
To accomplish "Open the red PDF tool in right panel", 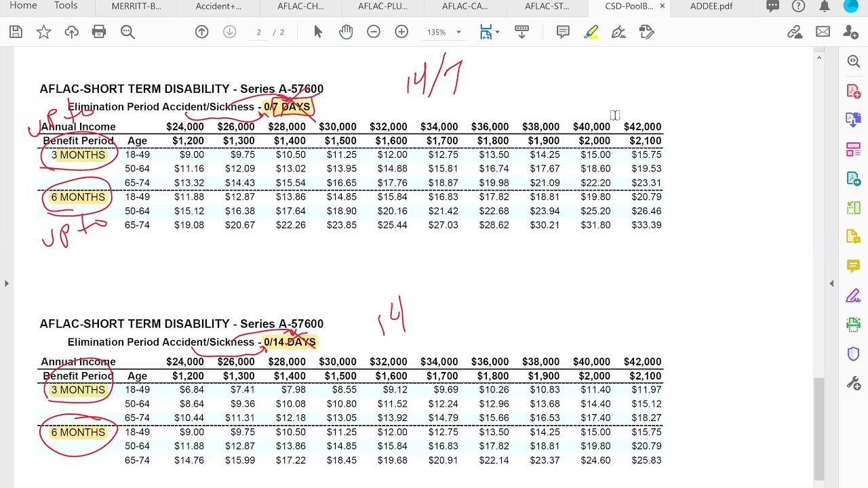I will 853,91.
